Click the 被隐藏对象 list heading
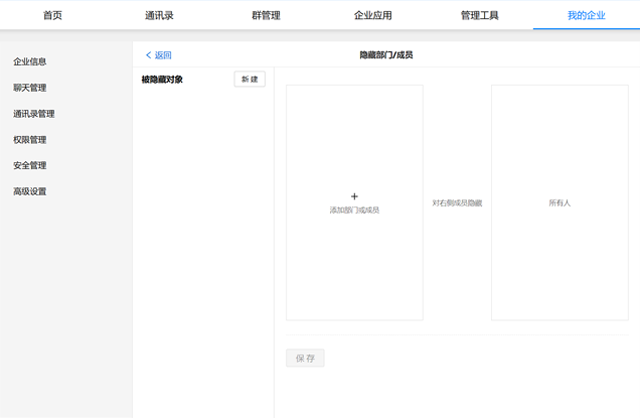 [x=162, y=79]
